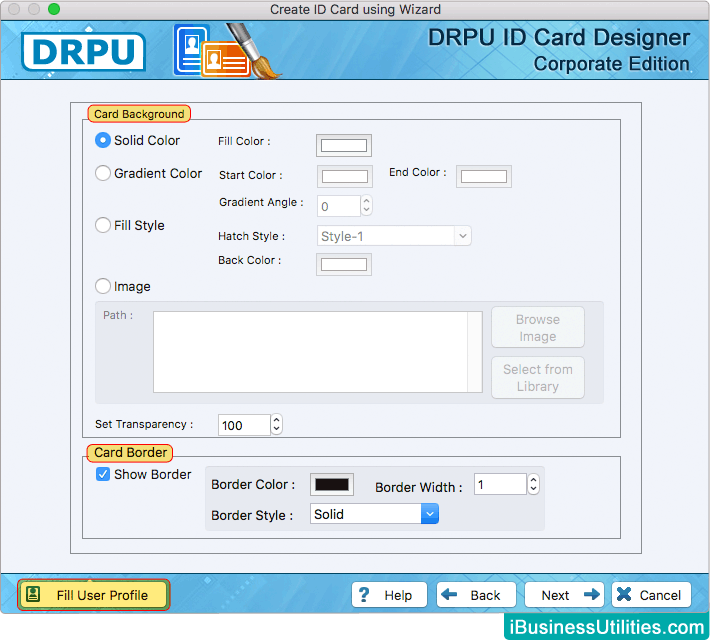The width and height of the screenshot is (710, 640).
Task: Select the Gradient Color option
Action: 103,173
